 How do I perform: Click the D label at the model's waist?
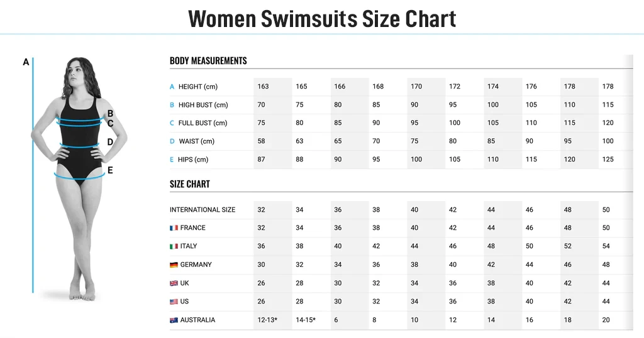(110, 142)
